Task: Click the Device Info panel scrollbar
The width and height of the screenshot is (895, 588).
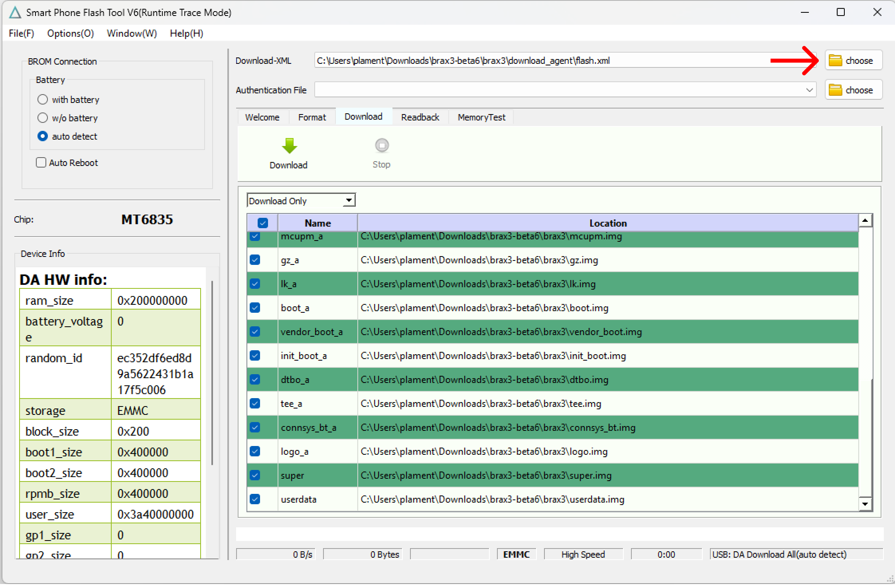Action: coord(213,373)
